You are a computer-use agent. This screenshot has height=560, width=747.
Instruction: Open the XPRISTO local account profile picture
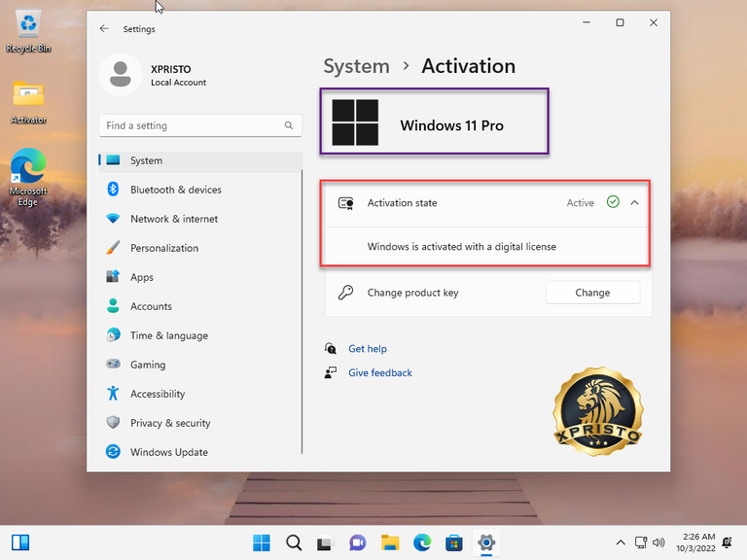click(x=120, y=74)
